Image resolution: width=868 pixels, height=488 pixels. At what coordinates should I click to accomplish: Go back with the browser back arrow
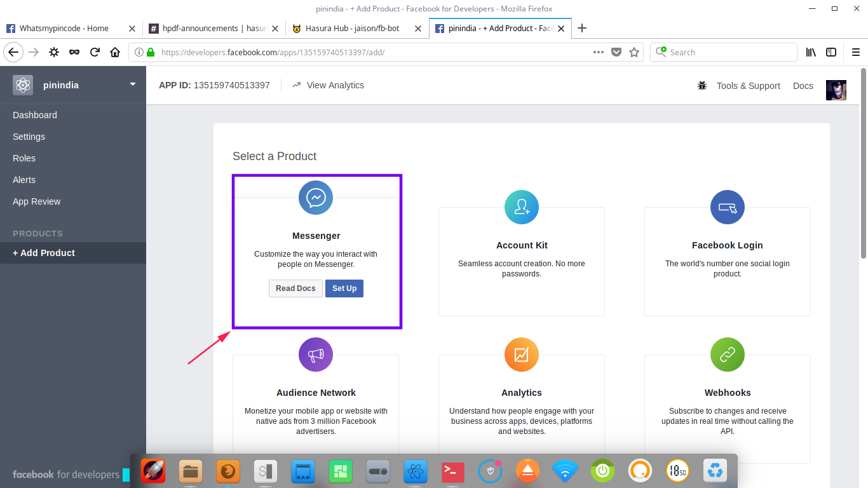pyautogui.click(x=14, y=52)
